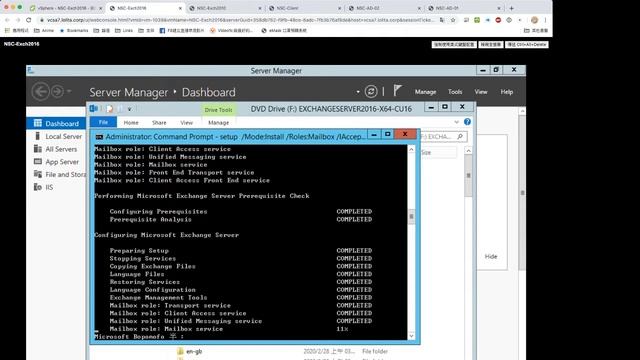
Task: Open the Share ribbon tab in Explorer
Action: pyautogui.click(x=159, y=122)
